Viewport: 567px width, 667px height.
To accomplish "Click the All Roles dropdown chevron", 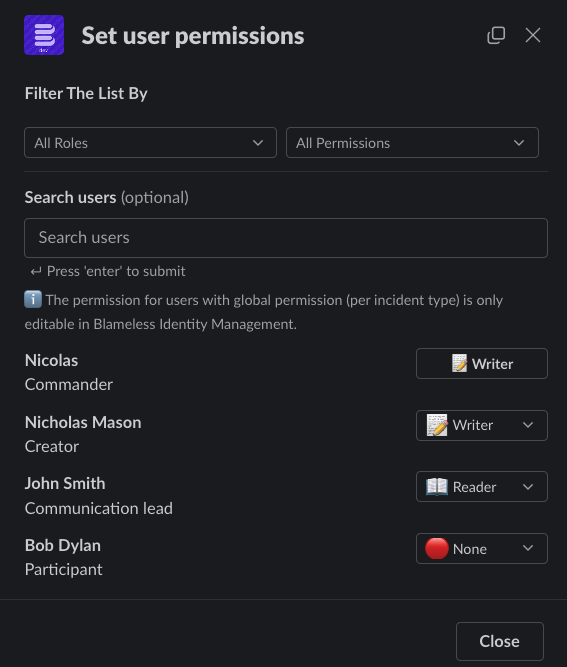I will point(258,143).
